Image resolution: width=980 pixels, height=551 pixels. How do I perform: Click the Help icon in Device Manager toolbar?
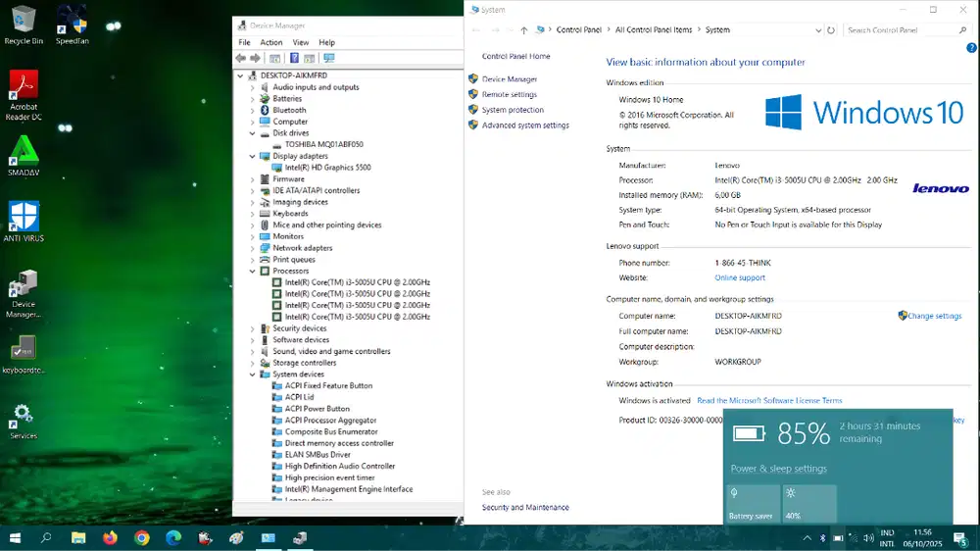tap(294, 58)
